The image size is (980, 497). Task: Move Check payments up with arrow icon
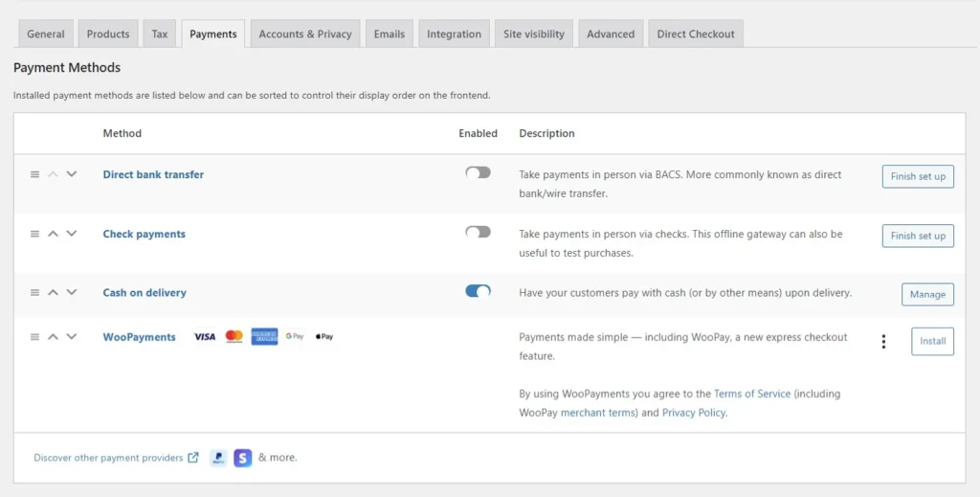click(53, 234)
